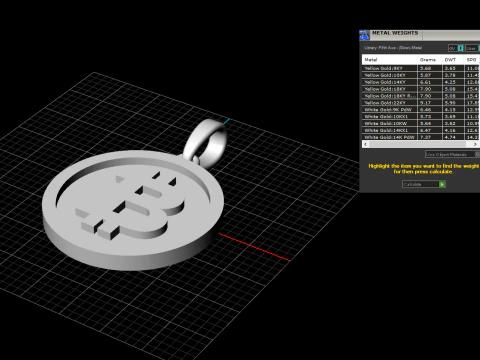The height and width of the screenshot is (360, 480).
Task: Select the Yellow Gold 10KY row
Action: pyautogui.click(x=421, y=75)
